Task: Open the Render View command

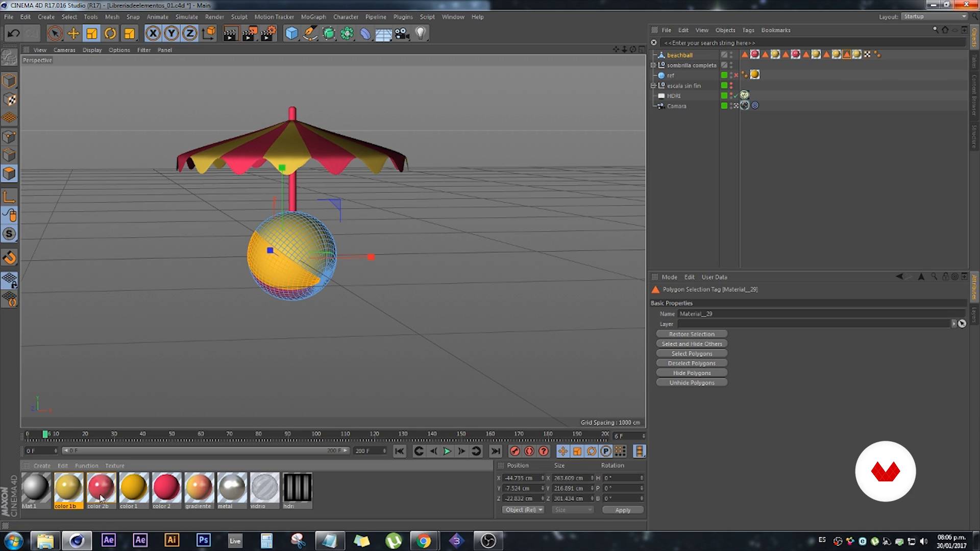Action: (x=230, y=33)
